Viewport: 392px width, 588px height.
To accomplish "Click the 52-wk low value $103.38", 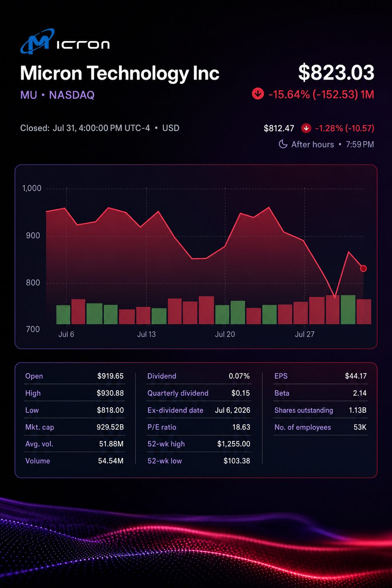I will click(237, 461).
